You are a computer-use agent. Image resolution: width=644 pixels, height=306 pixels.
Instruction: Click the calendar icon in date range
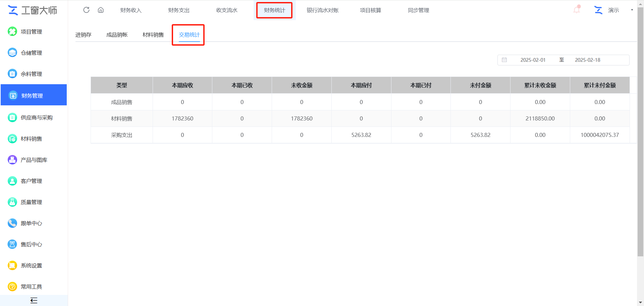(504, 60)
